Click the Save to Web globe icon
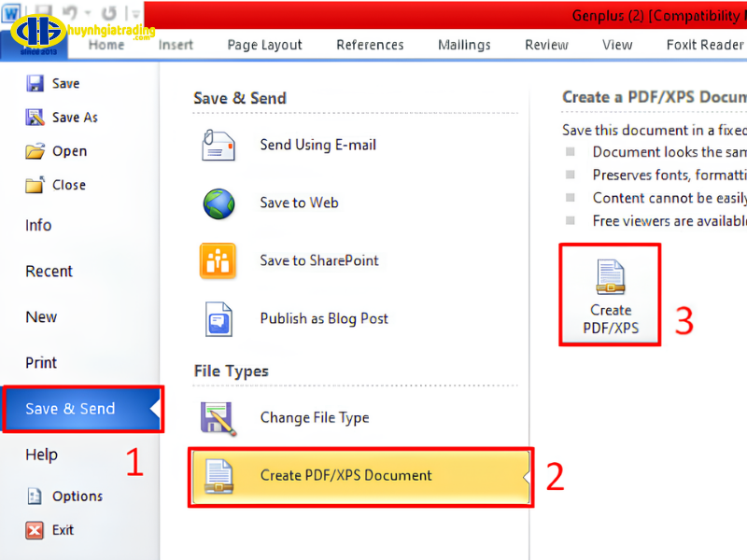Viewport: 747px width, 560px height. tap(218, 203)
